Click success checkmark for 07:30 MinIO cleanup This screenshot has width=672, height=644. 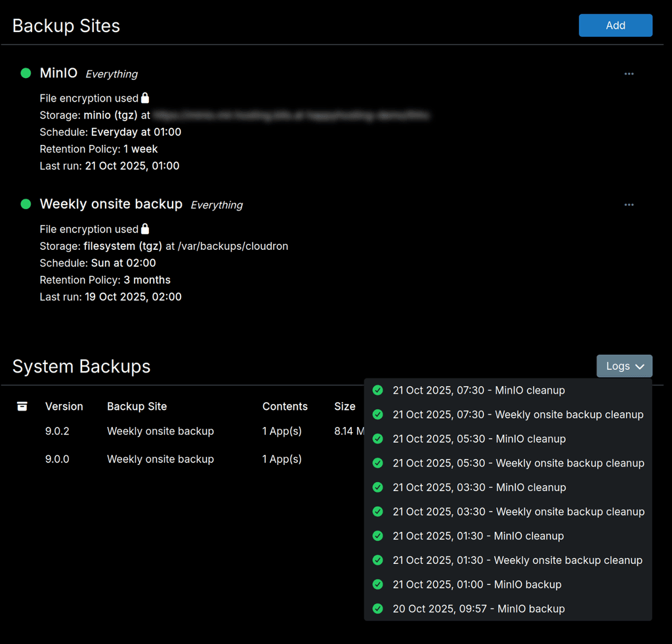tap(378, 390)
